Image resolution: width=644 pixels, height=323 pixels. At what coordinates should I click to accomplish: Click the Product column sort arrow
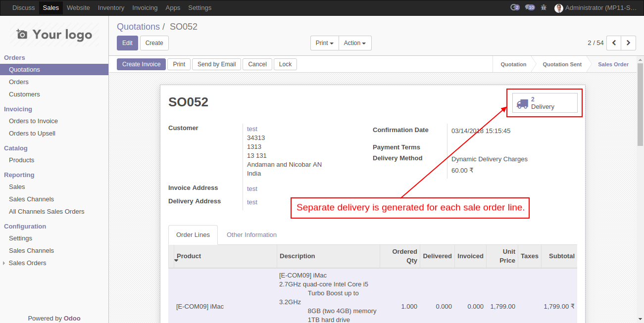tap(176, 260)
